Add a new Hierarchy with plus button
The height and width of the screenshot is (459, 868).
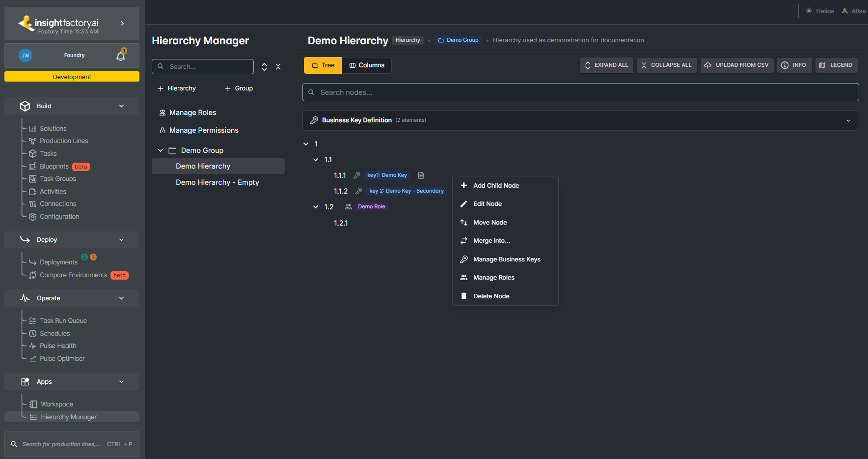click(177, 88)
